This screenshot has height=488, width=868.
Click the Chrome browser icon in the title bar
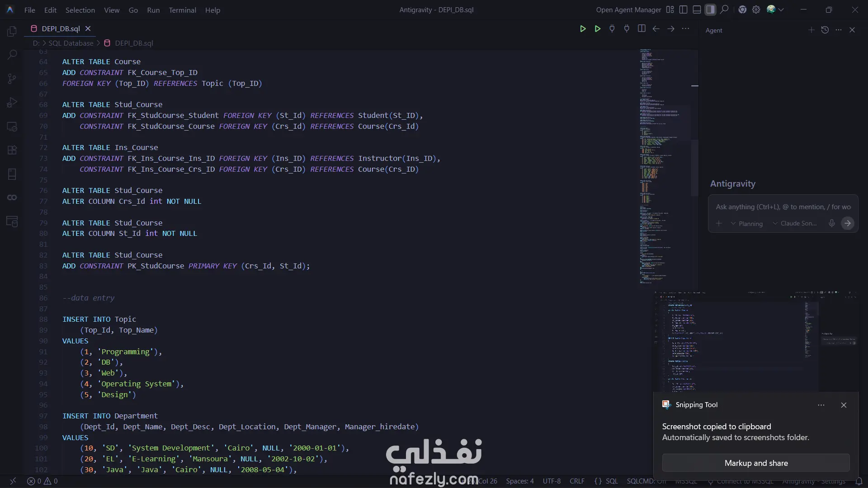[742, 9]
